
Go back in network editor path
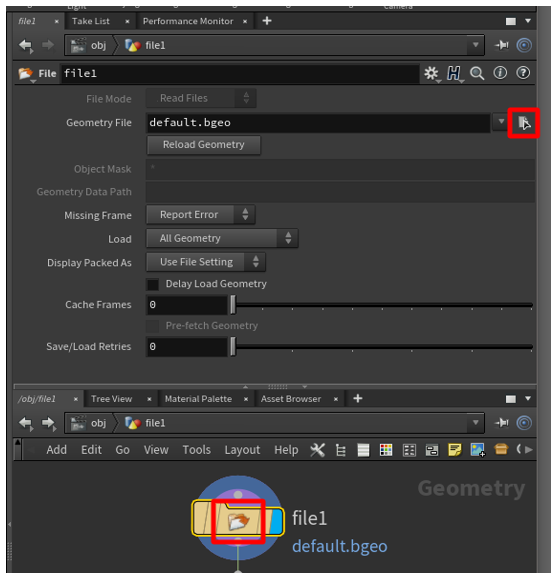[26, 423]
